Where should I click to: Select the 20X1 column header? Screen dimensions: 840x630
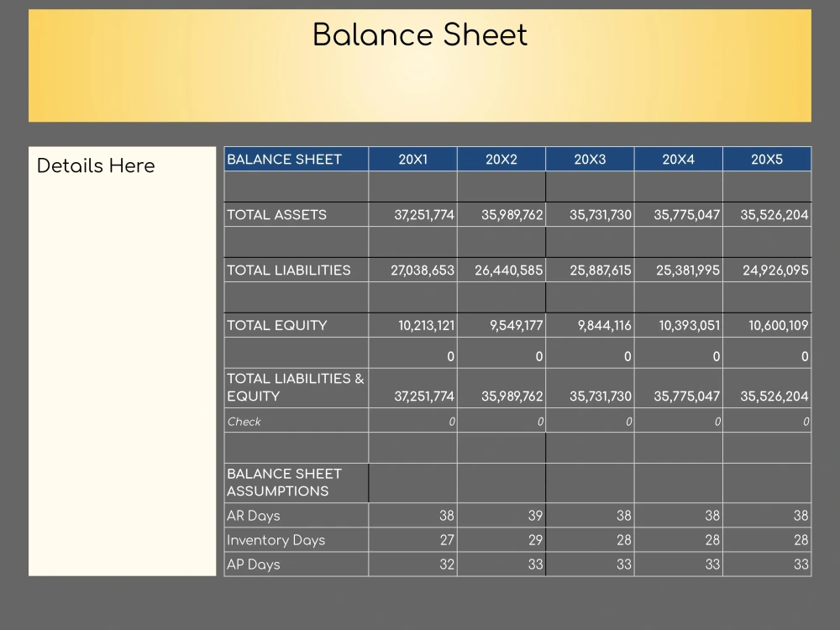412,159
